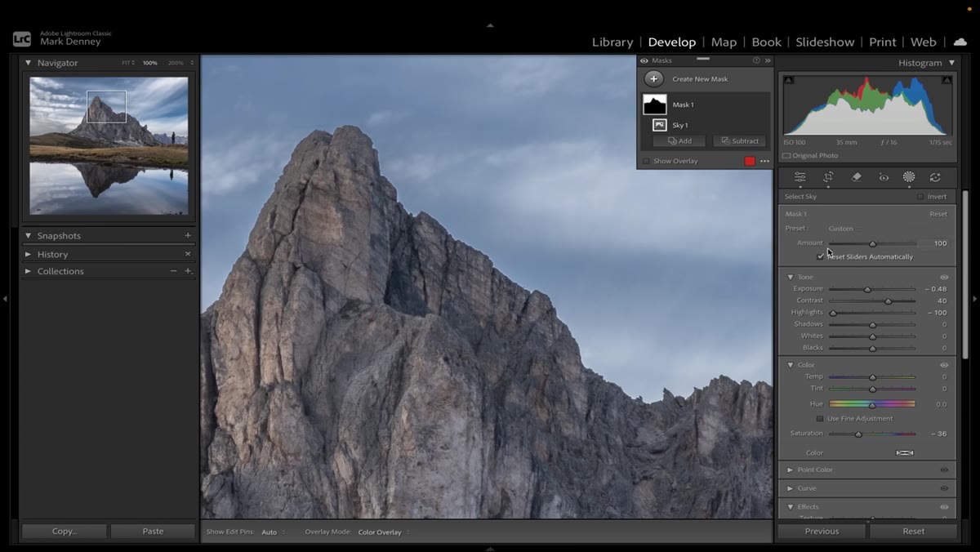Expand the Snapshots panel
The width and height of the screenshot is (980, 552).
(x=28, y=235)
